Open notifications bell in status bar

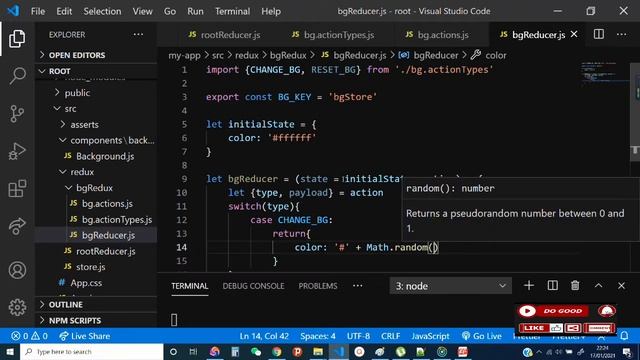[x=624, y=336]
